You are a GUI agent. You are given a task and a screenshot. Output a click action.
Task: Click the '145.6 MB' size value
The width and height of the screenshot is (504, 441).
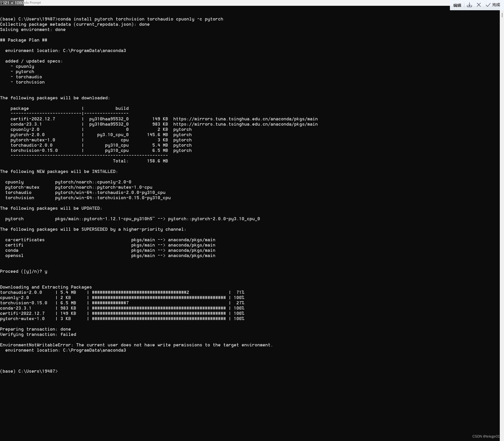158,135
